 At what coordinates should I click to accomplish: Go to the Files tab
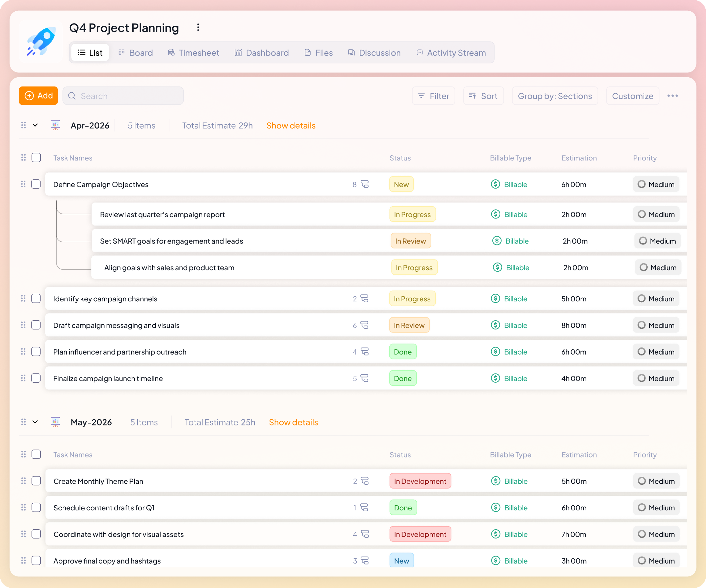pos(319,53)
